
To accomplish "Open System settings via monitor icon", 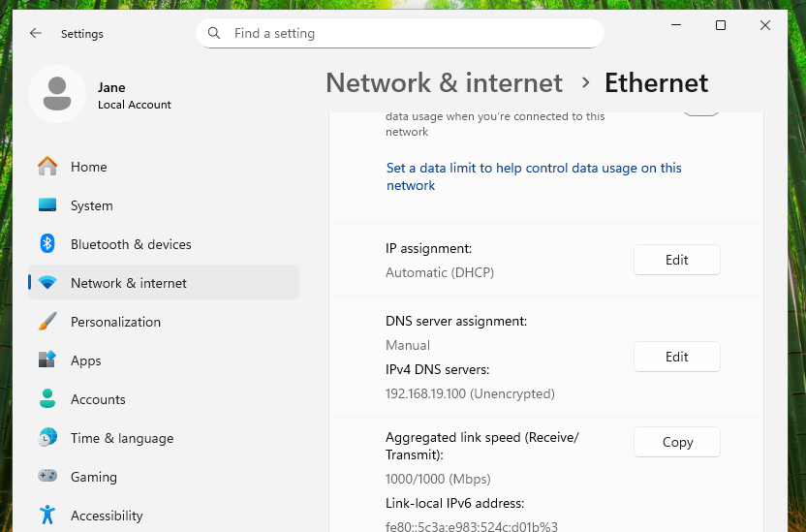I will (47, 205).
